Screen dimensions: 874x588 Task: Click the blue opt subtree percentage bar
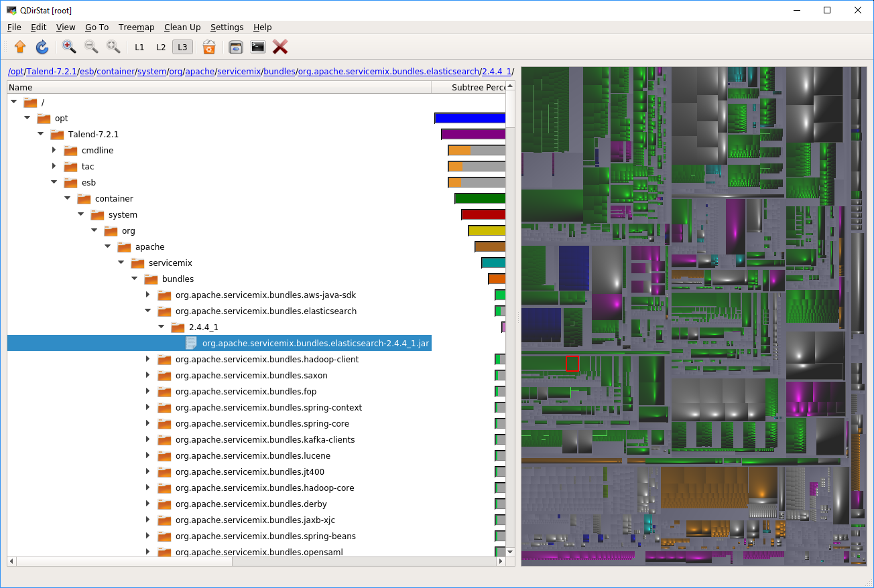point(470,119)
